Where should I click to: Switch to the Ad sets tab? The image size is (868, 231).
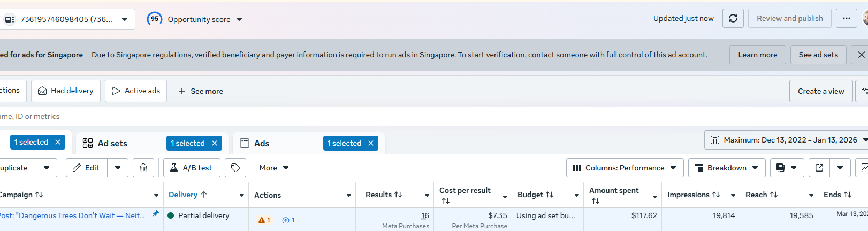(x=112, y=143)
